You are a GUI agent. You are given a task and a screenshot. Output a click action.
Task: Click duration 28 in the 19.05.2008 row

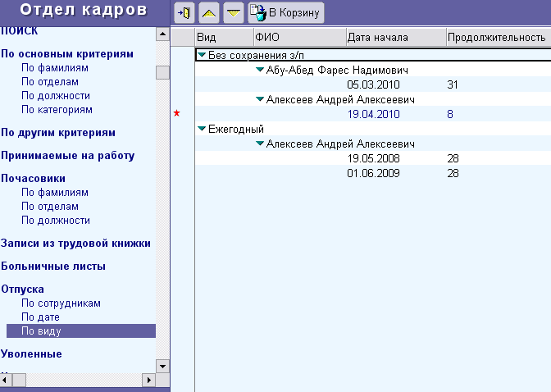[x=453, y=158]
